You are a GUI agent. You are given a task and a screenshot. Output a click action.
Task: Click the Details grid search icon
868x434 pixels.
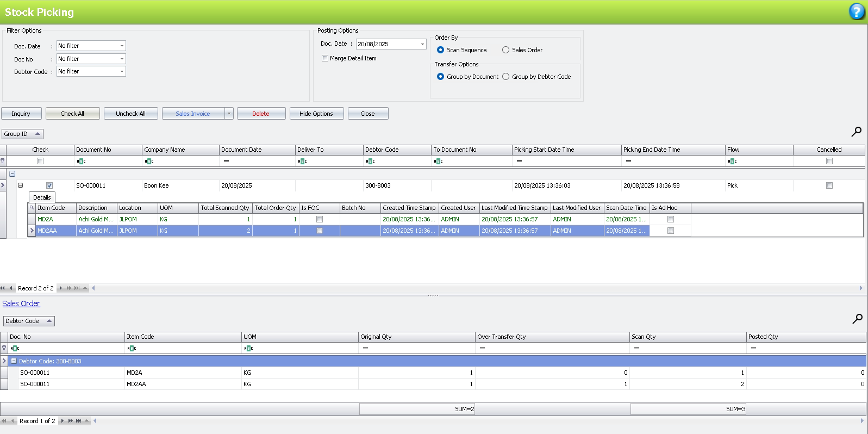click(x=32, y=208)
